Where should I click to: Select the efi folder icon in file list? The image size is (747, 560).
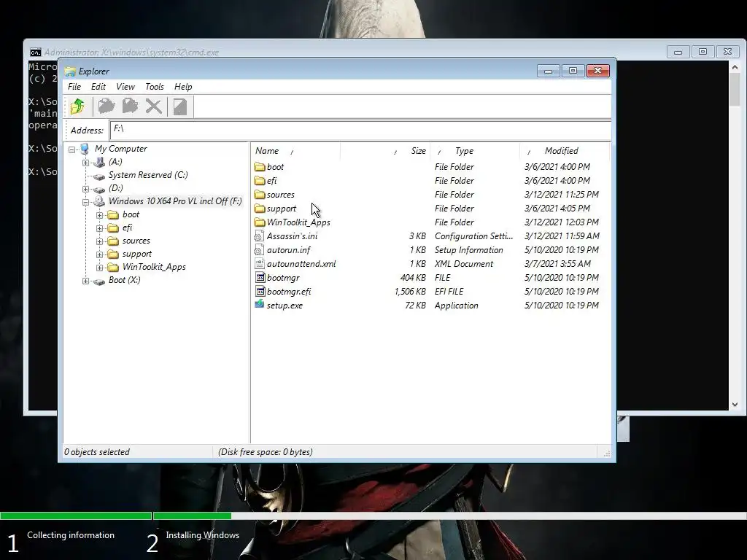pyautogui.click(x=260, y=181)
